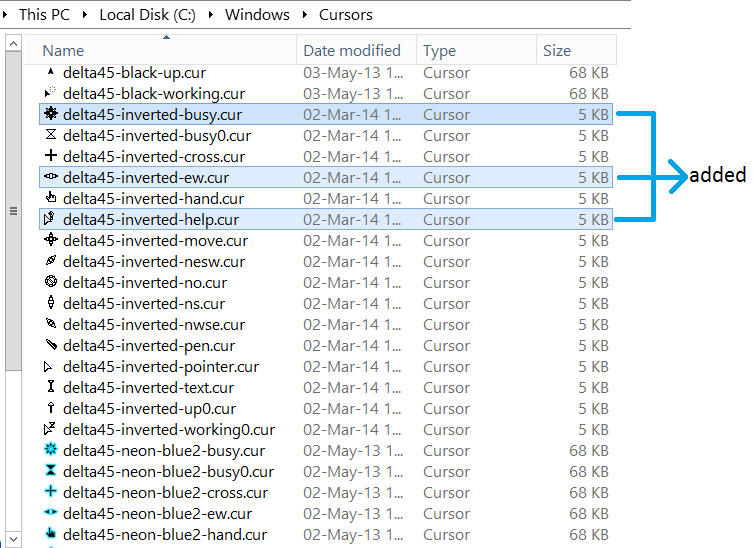
Task: Expand the dropdown arrow before This PC
Action: point(5,14)
